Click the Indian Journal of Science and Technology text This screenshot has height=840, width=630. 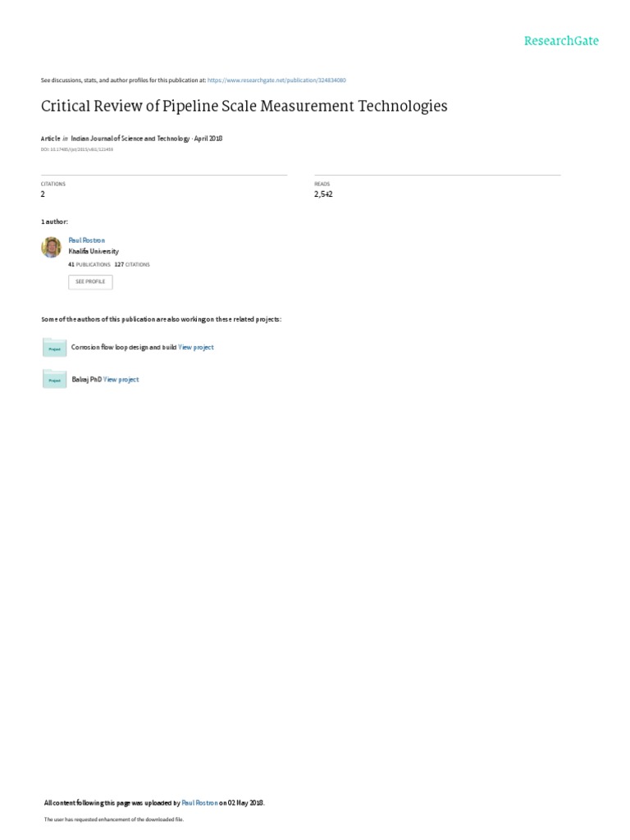coord(130,138)
